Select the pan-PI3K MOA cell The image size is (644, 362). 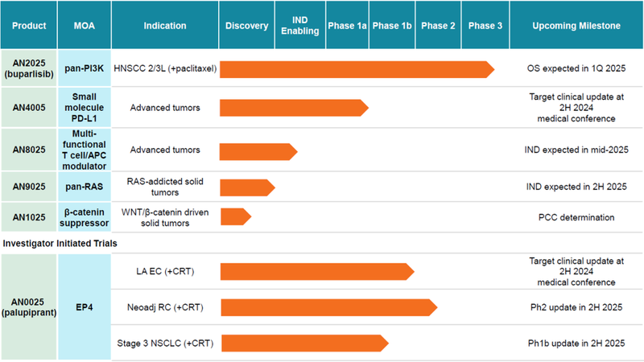[x=85, y=70]
